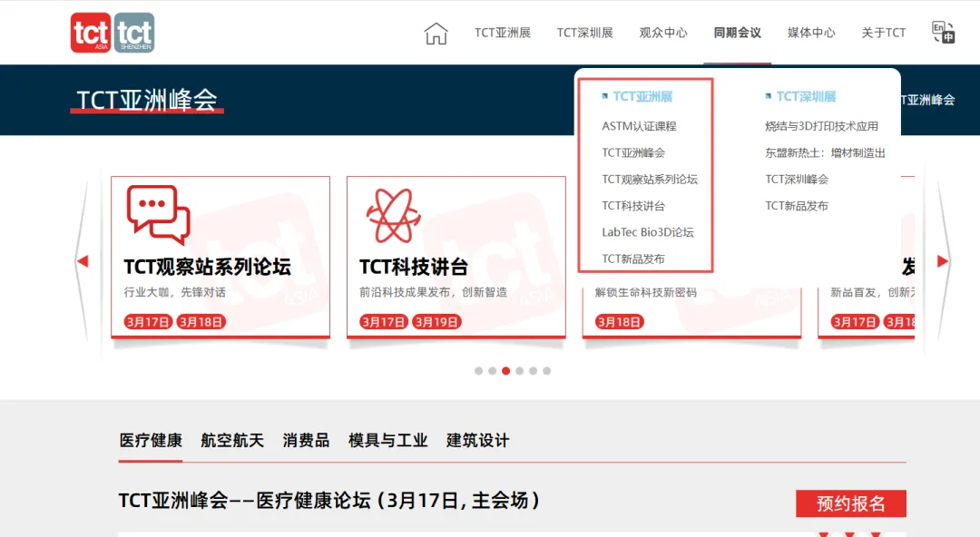Select TCT观察站系列论坛 in dropdown menu
980x537 pixels.
(x=650, y=180)
